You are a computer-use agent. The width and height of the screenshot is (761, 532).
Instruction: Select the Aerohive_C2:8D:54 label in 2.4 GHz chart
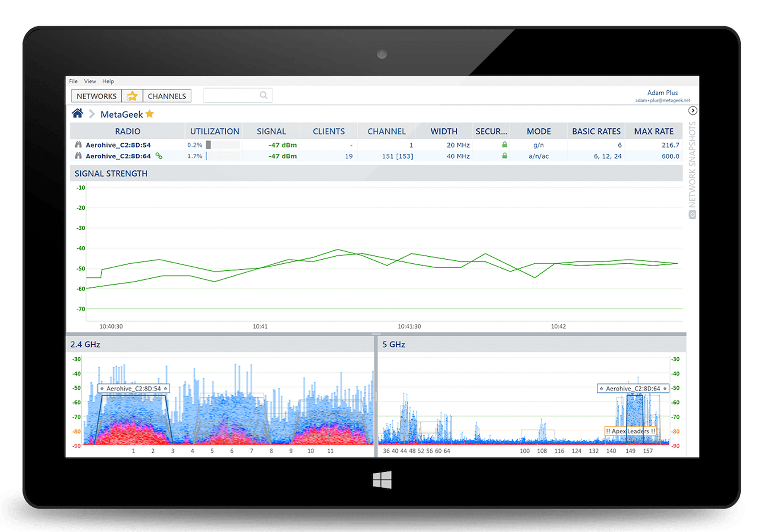(134, 389)
